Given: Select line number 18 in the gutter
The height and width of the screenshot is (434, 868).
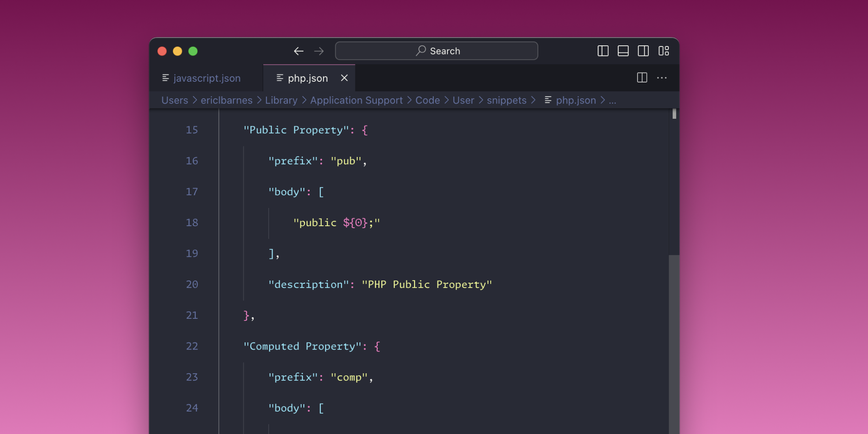Looking at the screenshot, I should (192, 223).
